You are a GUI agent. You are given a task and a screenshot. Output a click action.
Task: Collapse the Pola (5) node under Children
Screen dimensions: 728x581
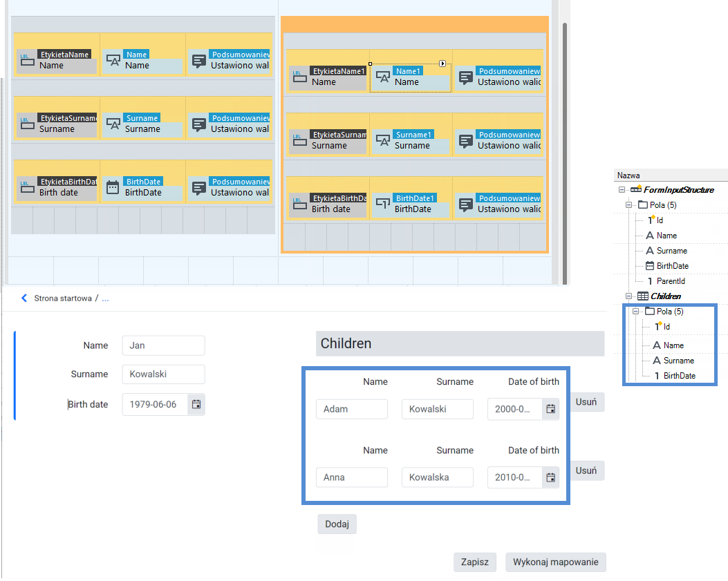(x=635, y=312)
